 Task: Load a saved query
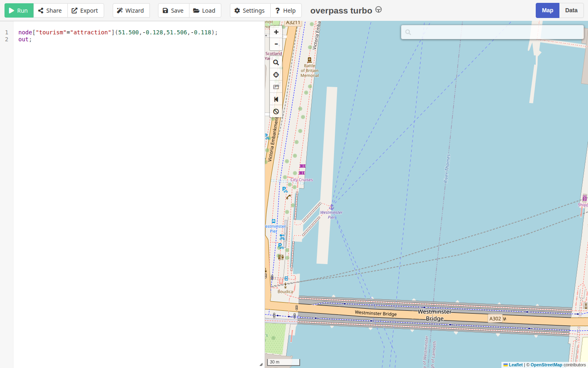[205, 11]
